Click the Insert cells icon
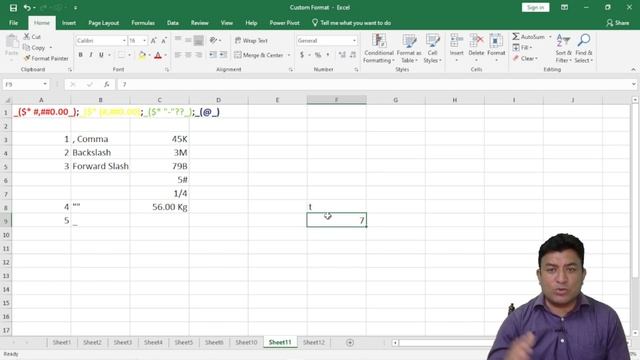Screen dimensions: 640x360 coord(456,41)
